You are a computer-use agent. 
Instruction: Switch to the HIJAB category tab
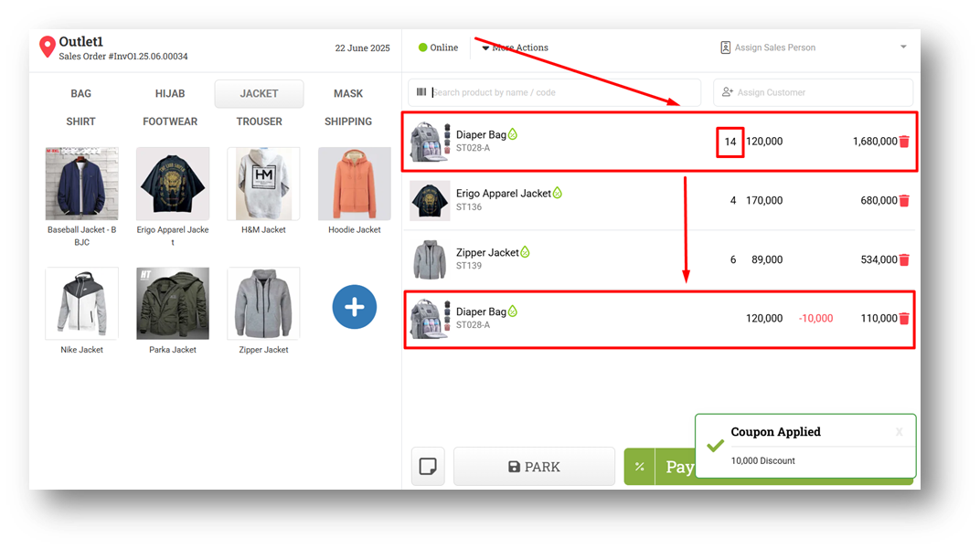point(170,94)
